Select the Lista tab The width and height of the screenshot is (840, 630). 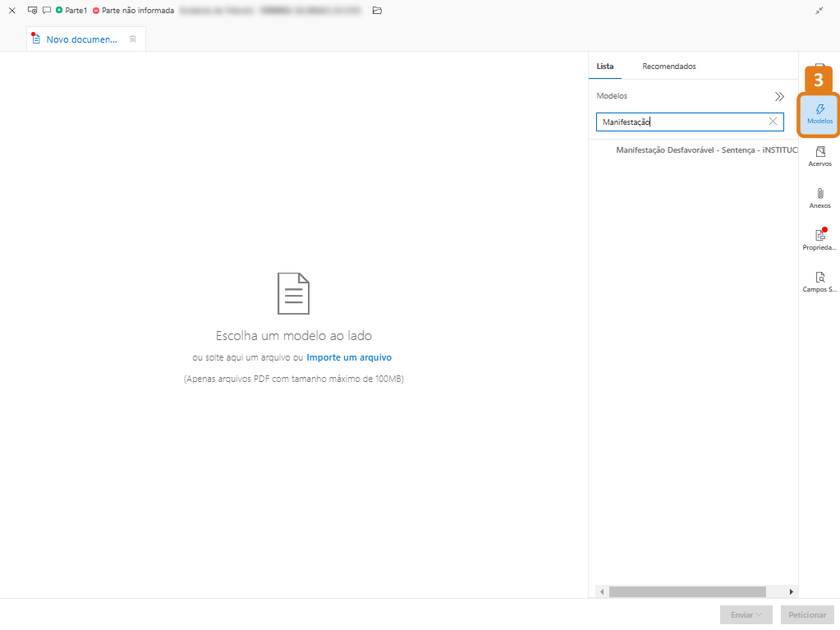point(604,66)
